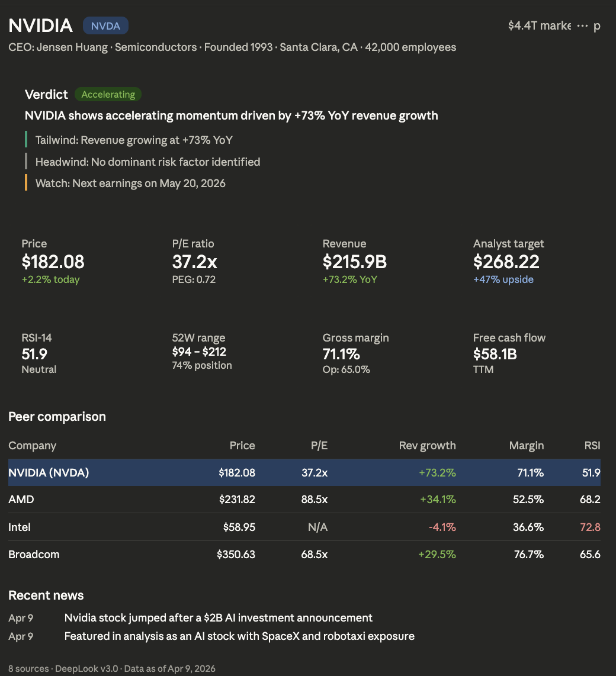Click the 74% position marker in 52W range

pyautogui.click(x=202, y=365)
